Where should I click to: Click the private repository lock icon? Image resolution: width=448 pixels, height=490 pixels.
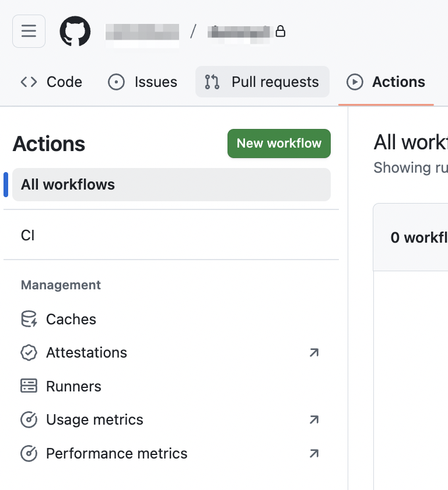281,31
